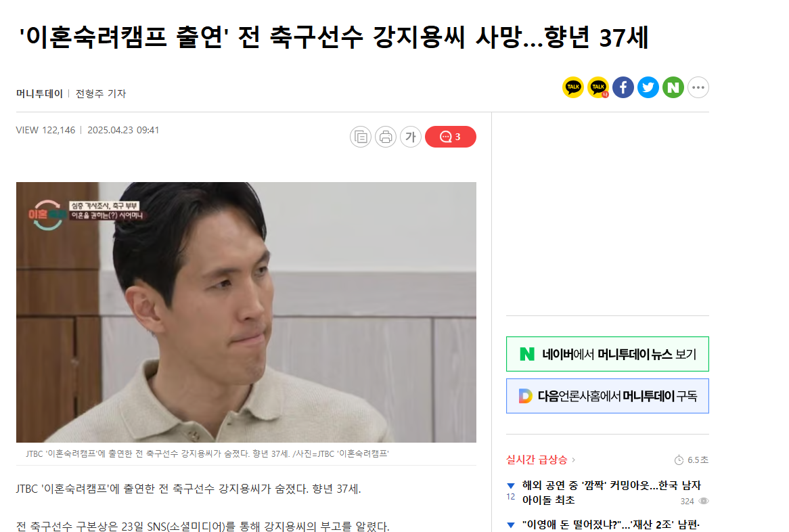Print the article with printer icon

coord(386,137)
